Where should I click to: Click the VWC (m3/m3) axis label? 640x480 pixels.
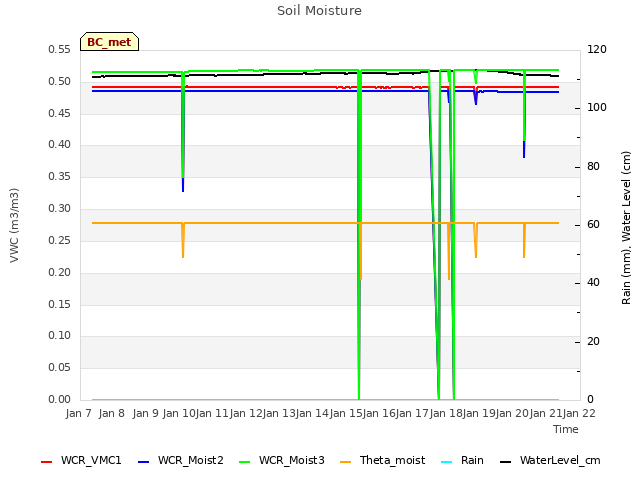click(x=14, y=225)
